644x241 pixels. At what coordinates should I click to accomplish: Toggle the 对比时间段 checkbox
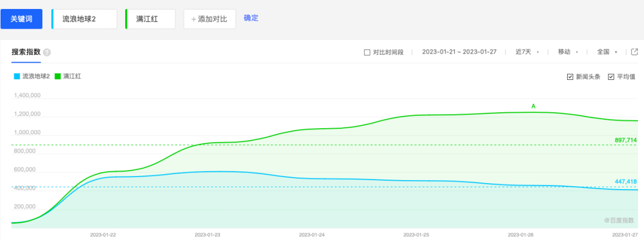pyautogui.click(x=367, y=52)
